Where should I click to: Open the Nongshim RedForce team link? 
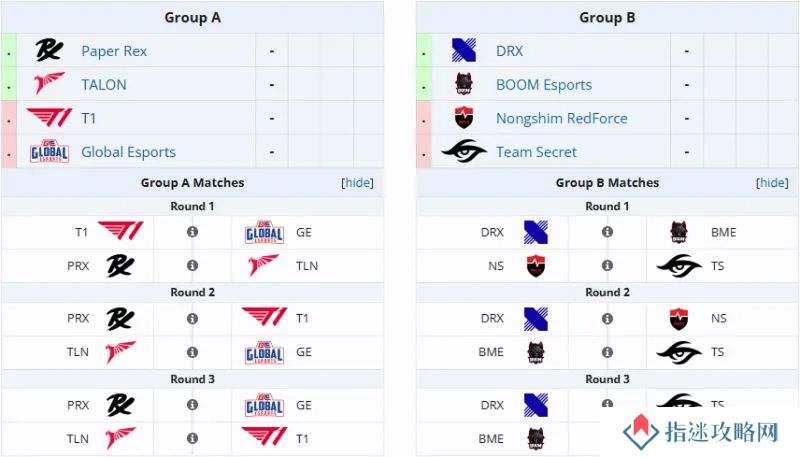[x=562, y=118]
